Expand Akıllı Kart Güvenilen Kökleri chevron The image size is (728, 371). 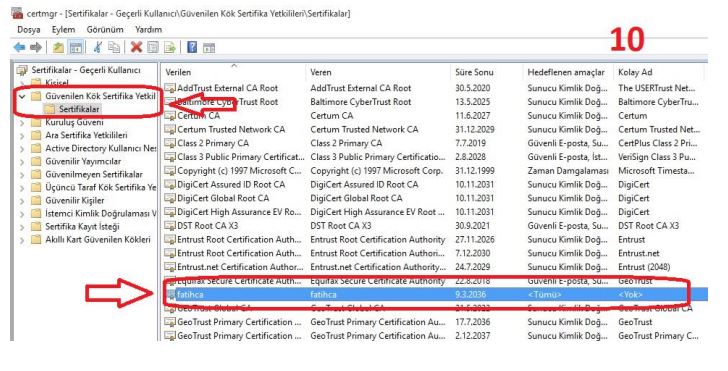(x=22, y=240)
